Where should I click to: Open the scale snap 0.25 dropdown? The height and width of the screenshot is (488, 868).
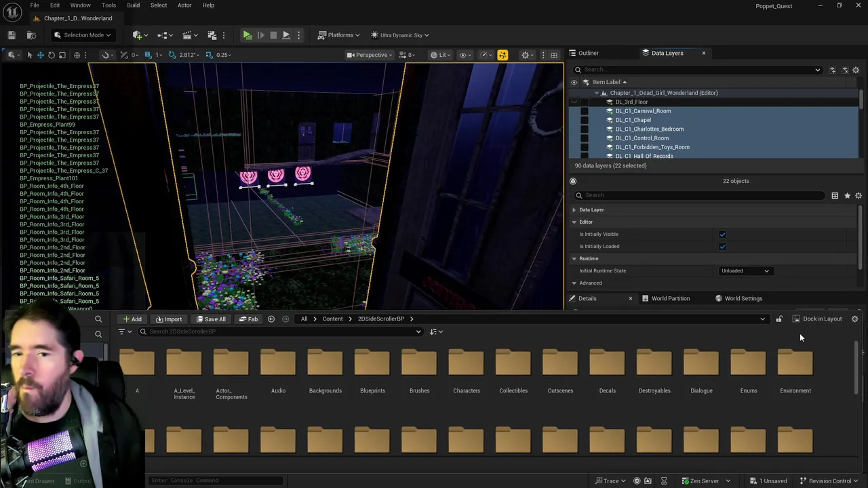221,55
